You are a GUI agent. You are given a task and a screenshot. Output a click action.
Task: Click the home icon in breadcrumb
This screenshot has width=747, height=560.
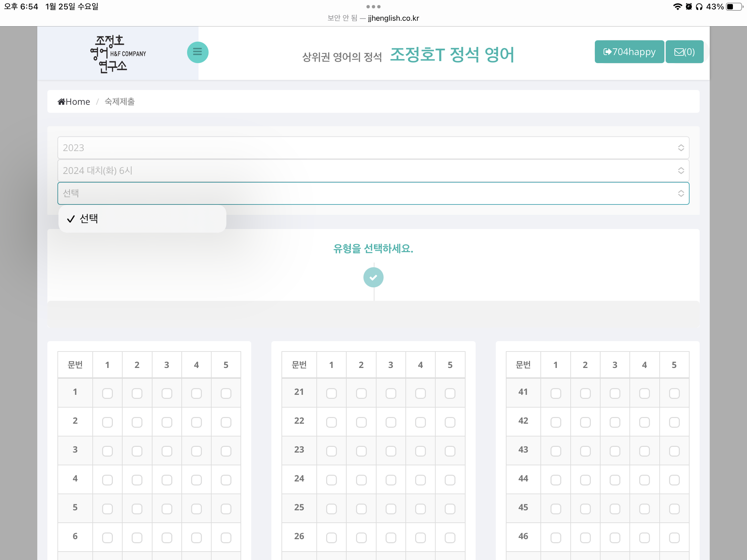coord(61,102)
